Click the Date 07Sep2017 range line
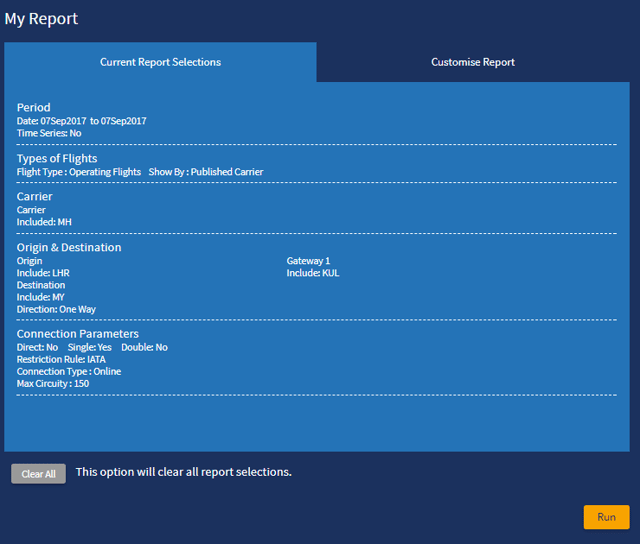The height and width of the screenshot is (544, 640). click(x=82, y=121)
